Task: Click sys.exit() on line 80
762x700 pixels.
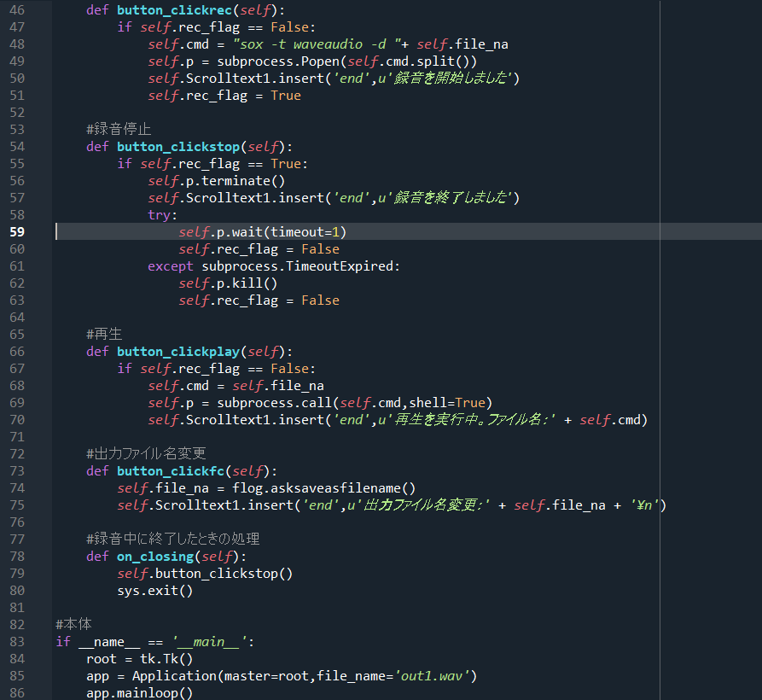Action: 155,591
